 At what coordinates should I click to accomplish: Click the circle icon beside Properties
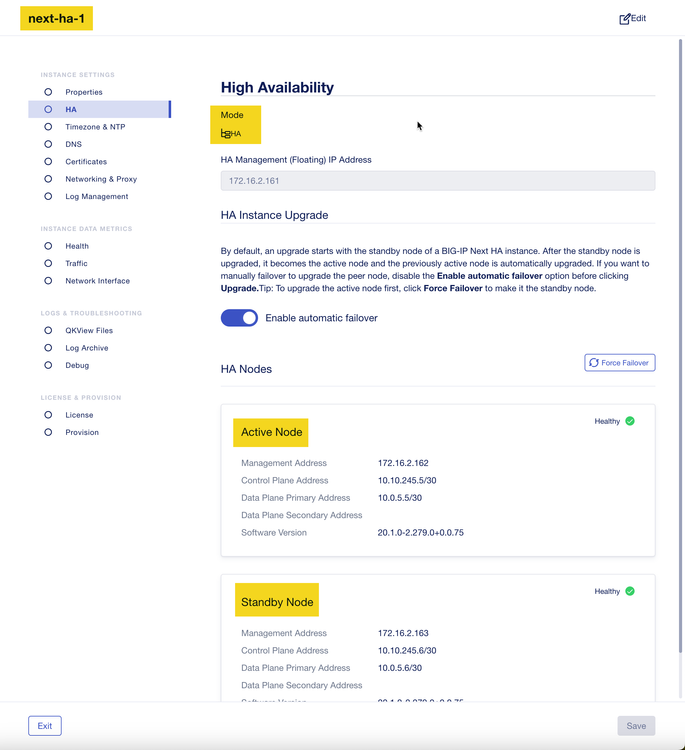48,92
